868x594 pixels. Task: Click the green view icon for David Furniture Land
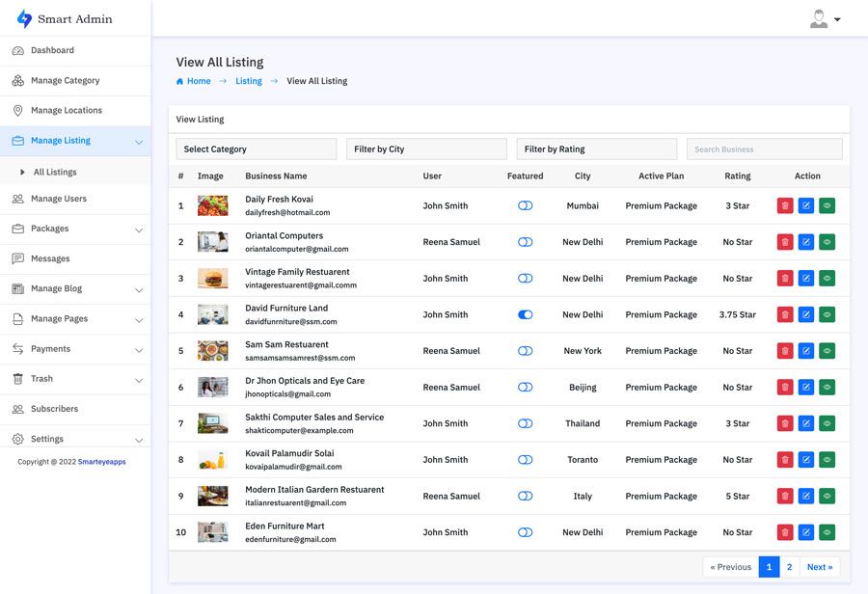click(x=827, y=314)
